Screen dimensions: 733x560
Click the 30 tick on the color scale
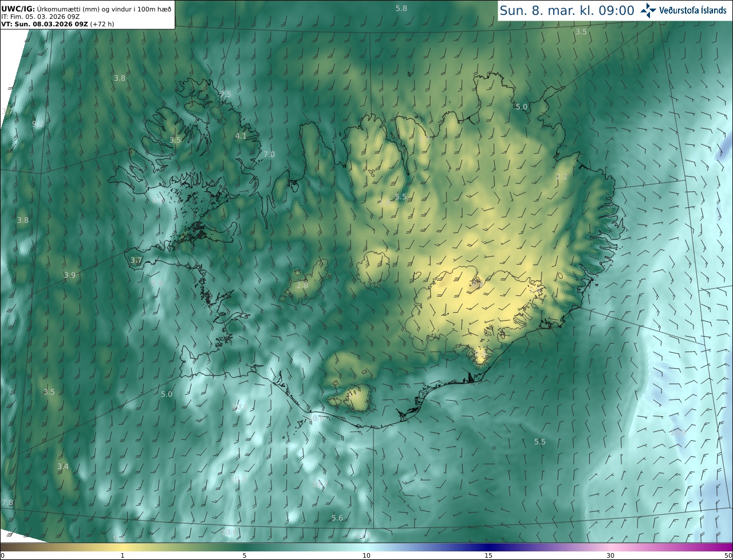tap(610, 555)
